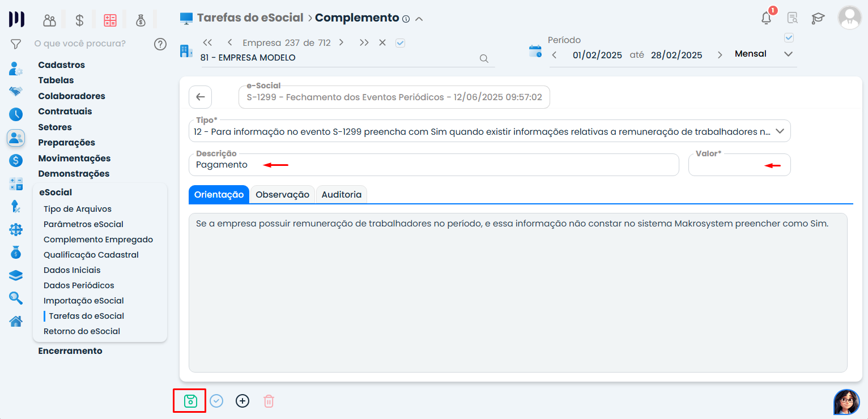Open the period calendar icon
The height and width of the screenshot is (419, 868).
[535, 52]
